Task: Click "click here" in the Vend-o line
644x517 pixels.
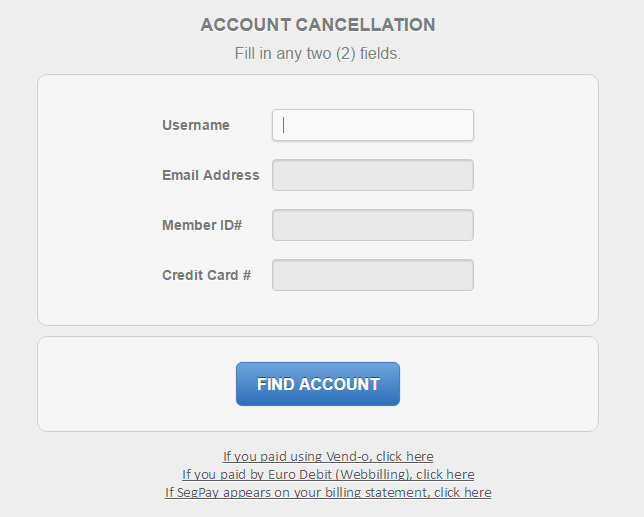Action: (404, 456)
